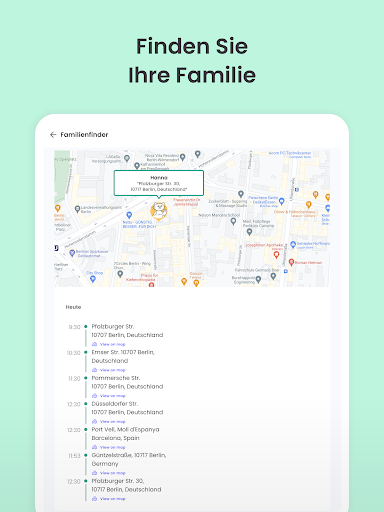Select the 11:30 timeline dot
Viewport: 384px width, 512px height.
point(86,378)
